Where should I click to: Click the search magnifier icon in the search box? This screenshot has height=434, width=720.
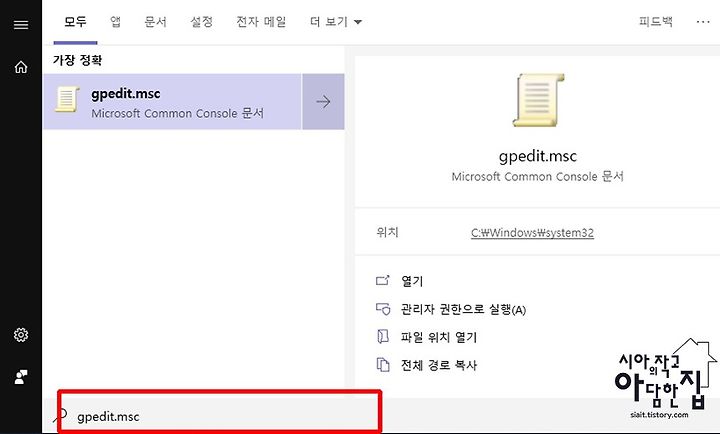click(60, 416)
